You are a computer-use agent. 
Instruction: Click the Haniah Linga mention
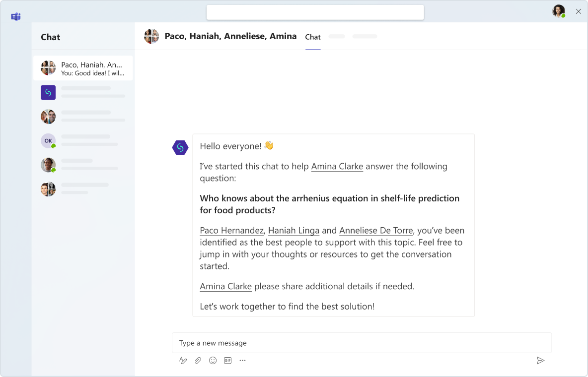[294, 231]
